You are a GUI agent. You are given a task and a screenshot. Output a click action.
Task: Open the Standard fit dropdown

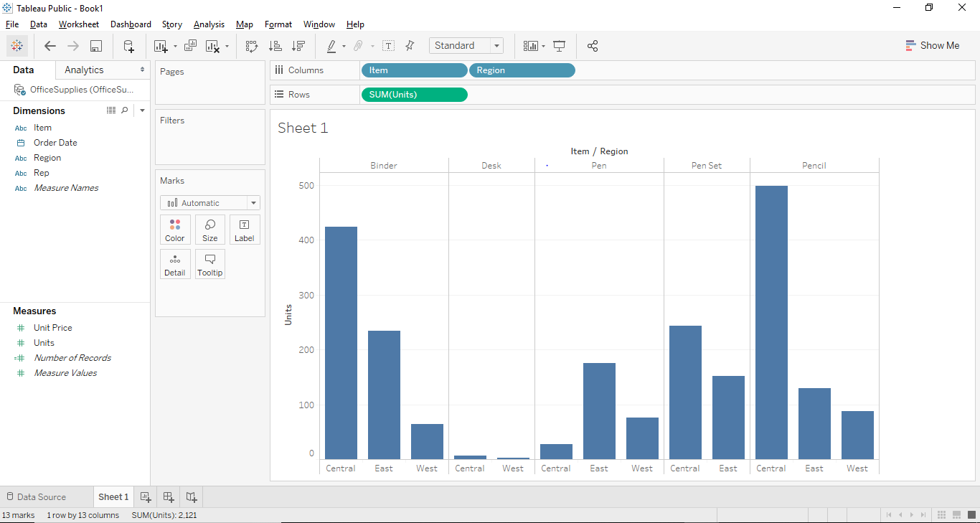coord(496,45)
